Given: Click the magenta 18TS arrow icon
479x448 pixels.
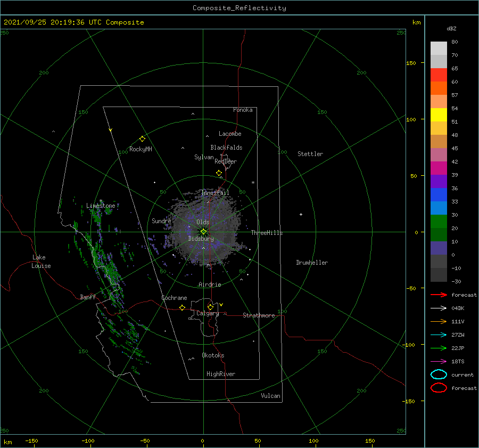Looking at the screenshot, I should (439, 362).
